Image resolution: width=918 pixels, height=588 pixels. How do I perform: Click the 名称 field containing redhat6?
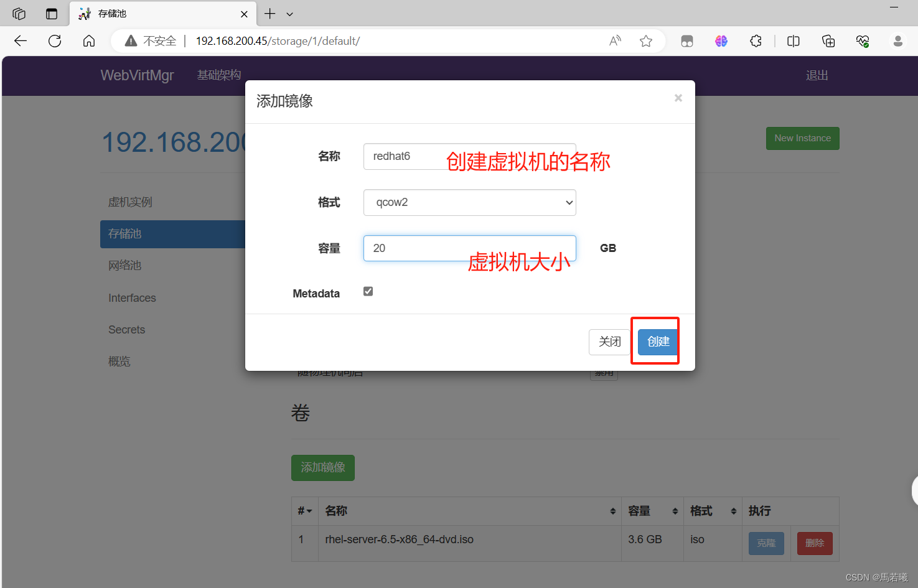pos(469,156)
